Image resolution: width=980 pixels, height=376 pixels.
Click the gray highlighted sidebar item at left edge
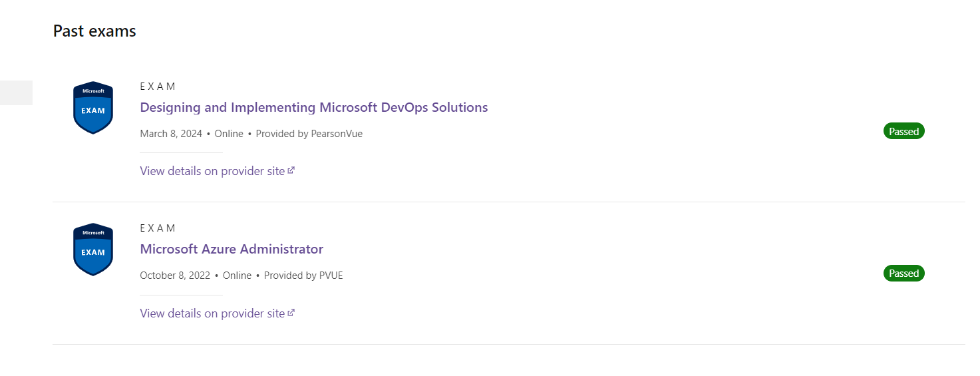[x=16, y=93]
